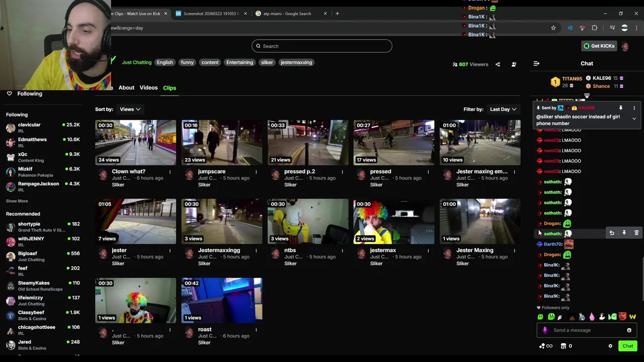Open chicagohottieee channel in Recommended
This screenshot has width=644, height=362.
click(x=43, y=330)
